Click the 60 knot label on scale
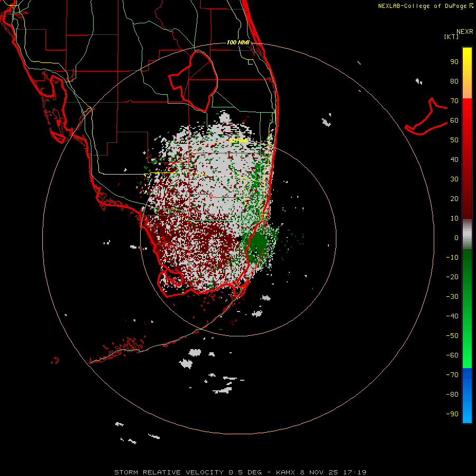Screen dimensions: 476x476 (454, 121)
